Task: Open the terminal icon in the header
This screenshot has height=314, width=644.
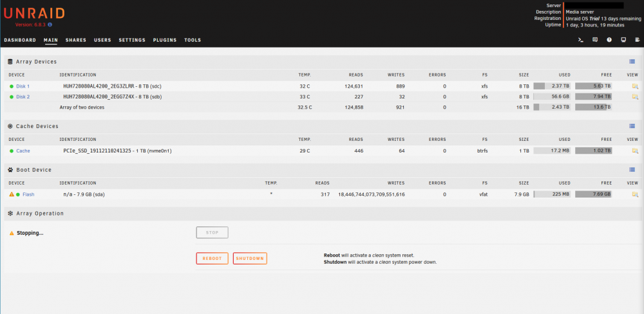Action: (581, 41)
